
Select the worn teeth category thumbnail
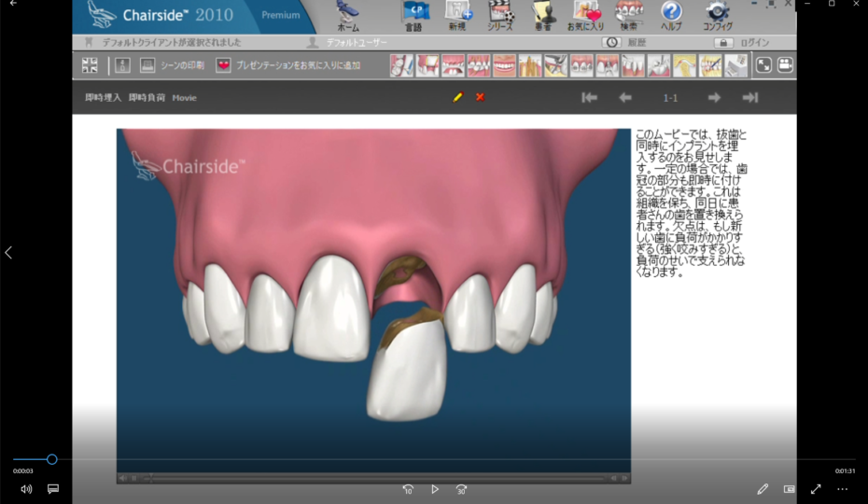pyautogui.click(x=453, y=65)
